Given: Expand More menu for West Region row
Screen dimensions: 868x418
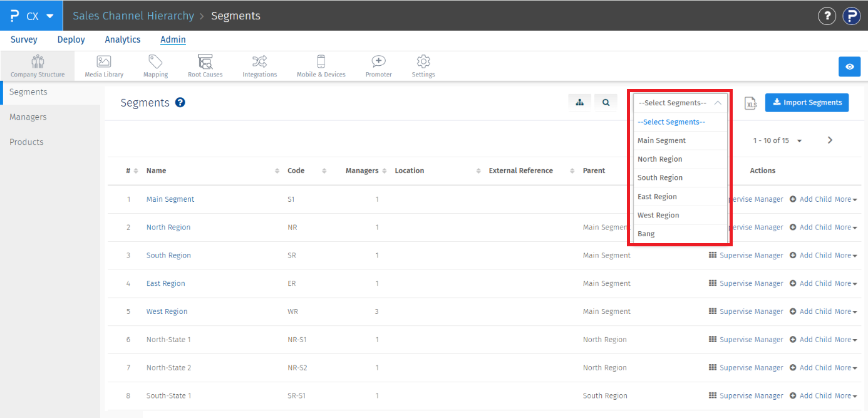Looking at the screenshot, I should coord(845,311).
